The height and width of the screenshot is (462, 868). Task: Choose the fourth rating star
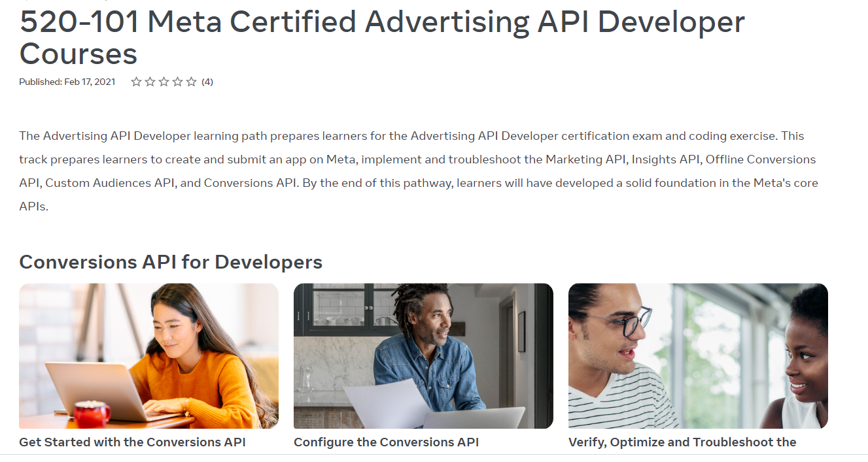pos(177,82)
